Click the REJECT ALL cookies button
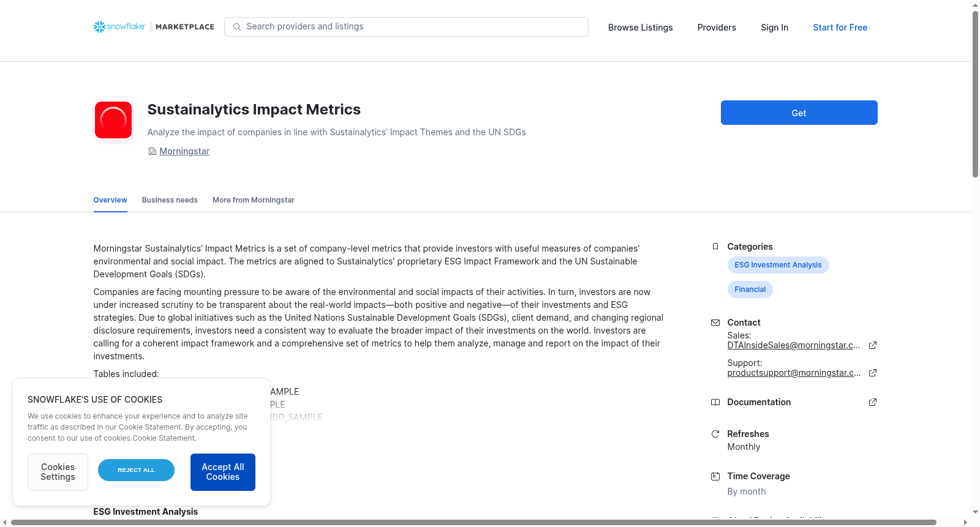The height and width of the screenshot is (527, 980). (x=136, y=470)
